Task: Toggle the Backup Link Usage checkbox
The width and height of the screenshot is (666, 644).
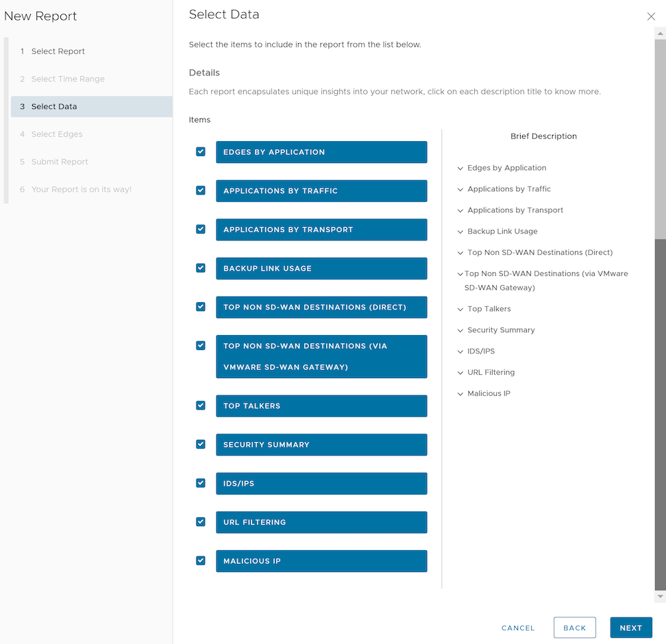Action: pyautogui.click(x=201, y=268)
